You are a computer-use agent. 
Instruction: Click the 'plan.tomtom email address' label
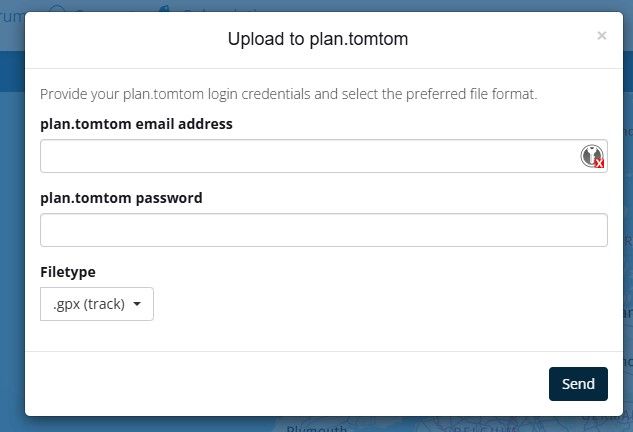click(136, 124)
